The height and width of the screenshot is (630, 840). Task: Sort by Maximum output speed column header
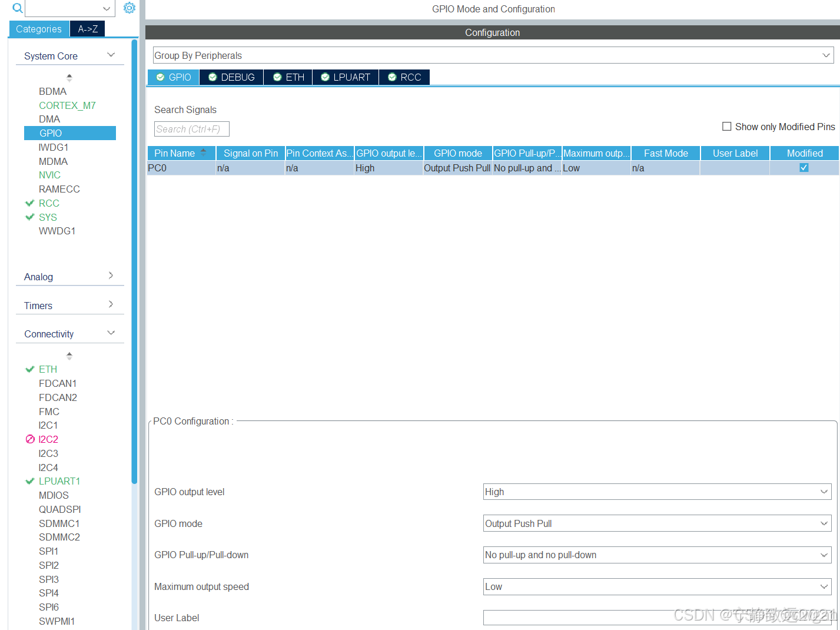[596, 153]
